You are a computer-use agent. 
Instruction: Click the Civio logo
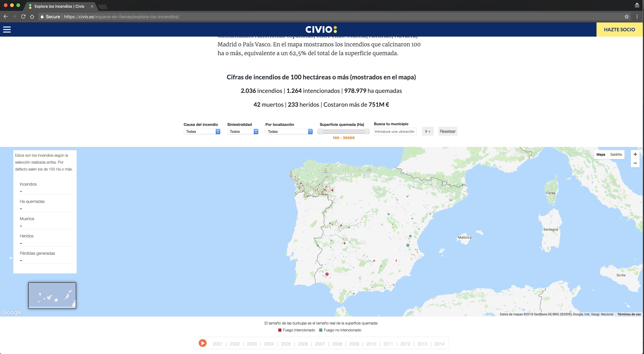coord(321,30)
